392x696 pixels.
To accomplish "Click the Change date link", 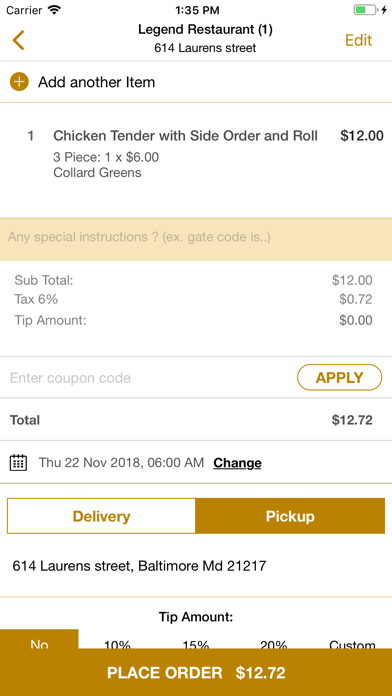I will coord(237,463).
